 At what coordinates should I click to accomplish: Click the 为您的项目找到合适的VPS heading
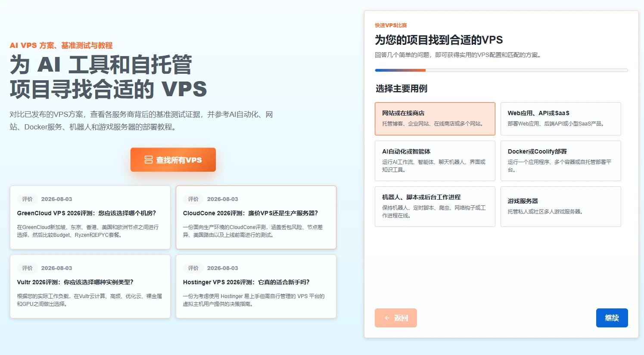pyautogui.click(x=439, y=40)
